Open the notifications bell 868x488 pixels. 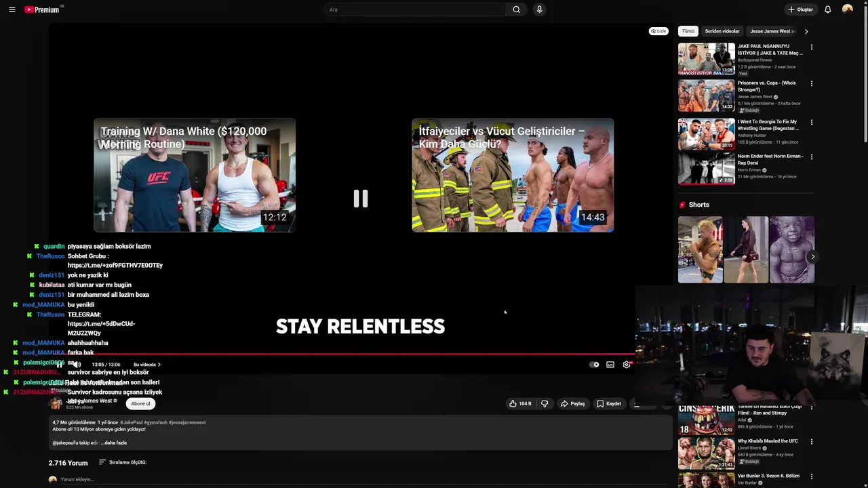[827, 9]
